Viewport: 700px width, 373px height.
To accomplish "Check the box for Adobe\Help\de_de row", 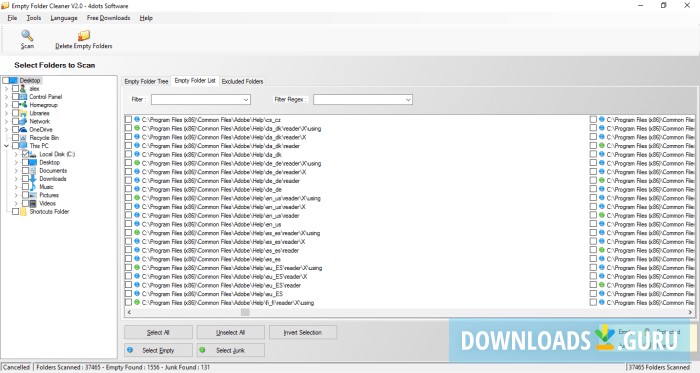I will pyautogui.click(x=129, y=189).
